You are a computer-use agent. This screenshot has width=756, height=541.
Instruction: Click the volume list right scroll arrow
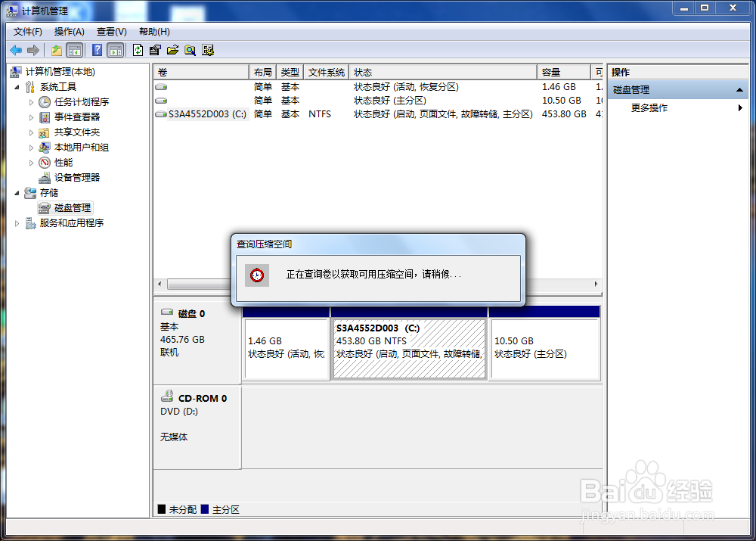[596, 284]
